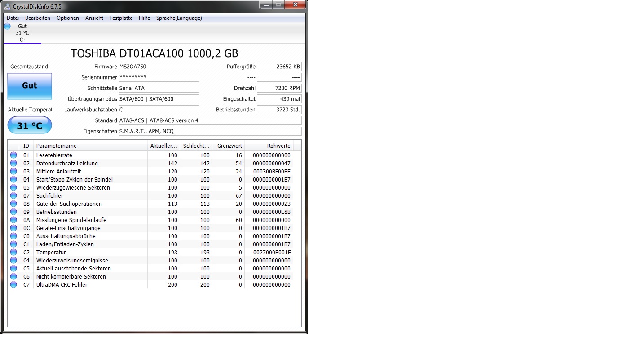Click the Firmware field MS2OA750

tap(159, 67)
